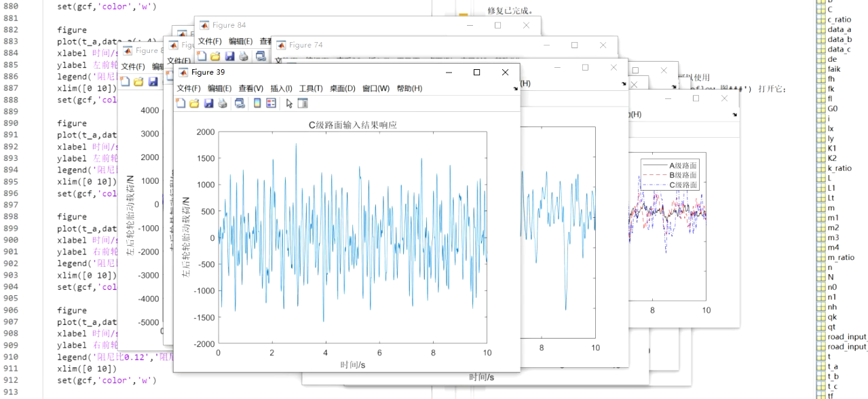Click Open folder icon in leftmost background figure
This screenshot has height=399, width=868.
138,81
